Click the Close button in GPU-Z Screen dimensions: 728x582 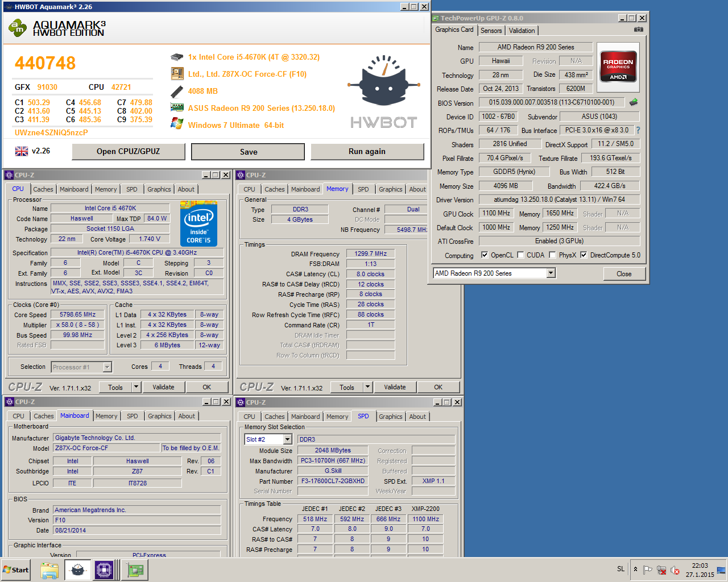point(624,274)
